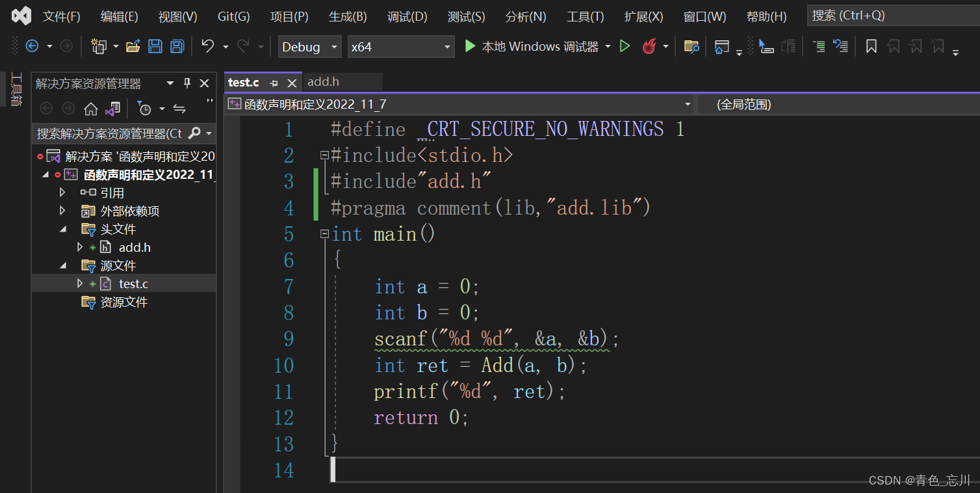Viewport: 980px width, 493px height.
Task: Click the solution explorer search magnifier icon
Action: 194,133
